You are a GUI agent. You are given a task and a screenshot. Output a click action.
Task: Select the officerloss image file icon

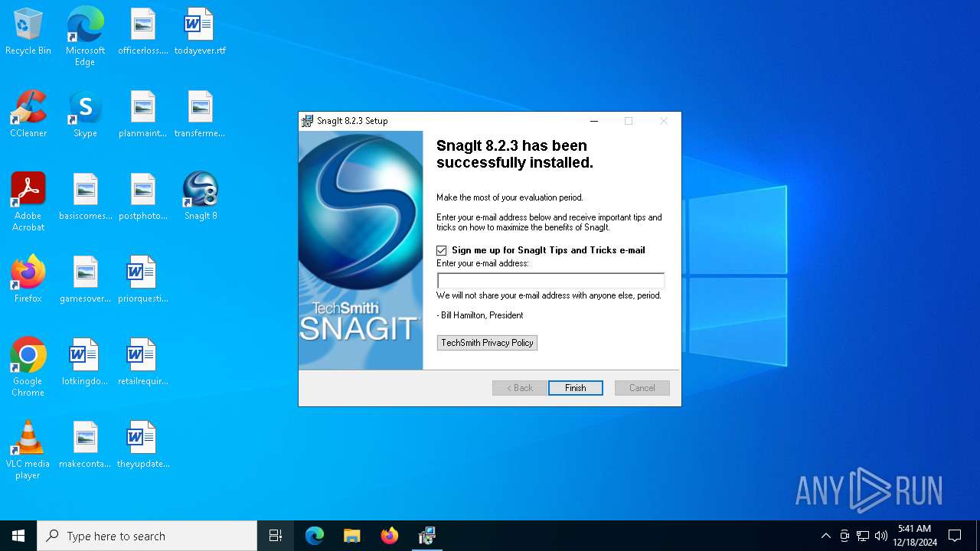click(143, 32)
